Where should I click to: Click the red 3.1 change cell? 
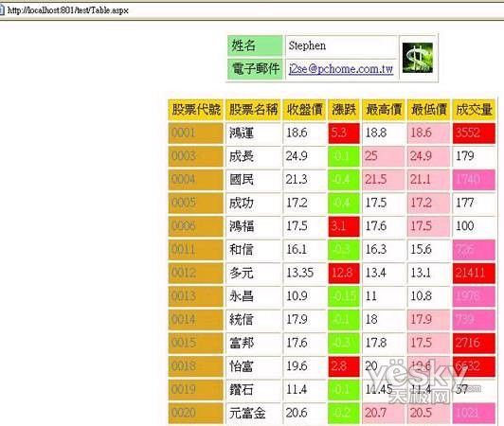[344, 226]
